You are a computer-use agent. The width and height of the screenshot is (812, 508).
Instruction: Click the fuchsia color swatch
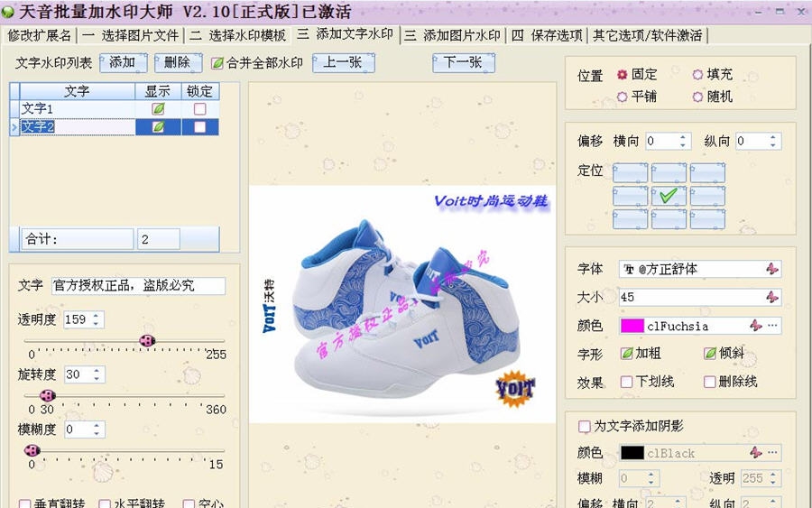click(x=632, y=326)
